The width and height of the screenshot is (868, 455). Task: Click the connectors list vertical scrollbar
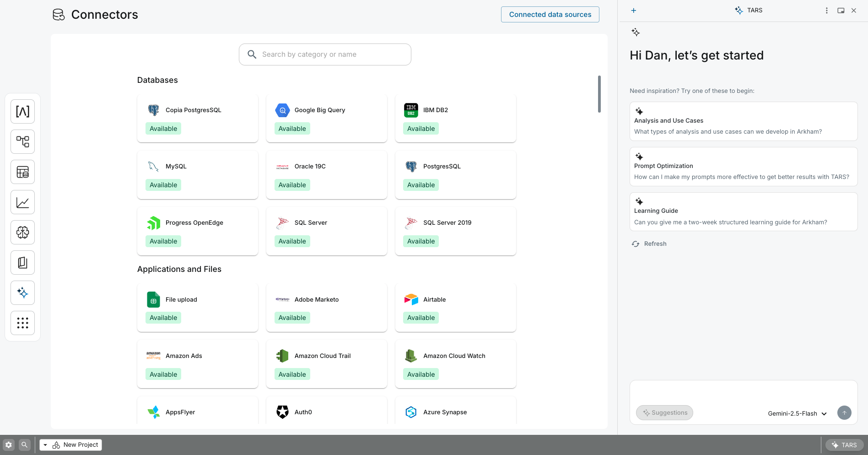(599, 94)
